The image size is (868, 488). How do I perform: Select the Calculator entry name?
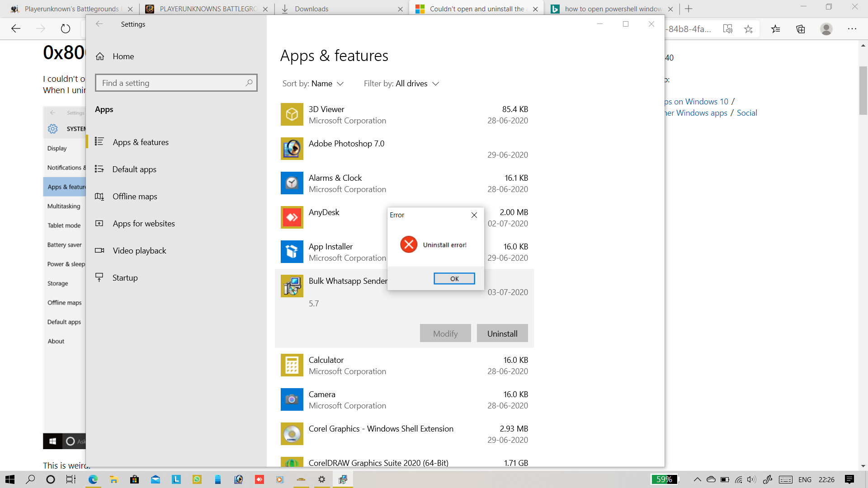point(326,360)
